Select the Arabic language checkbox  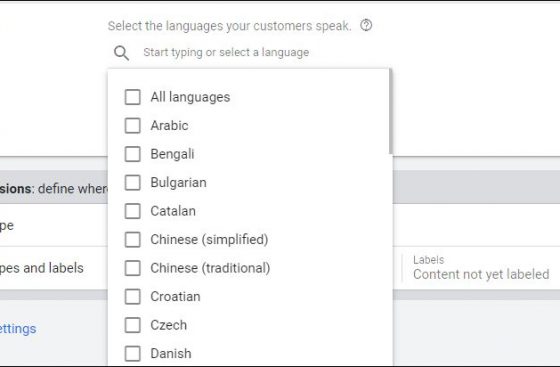pyautogui.click(x=132, y=125)
